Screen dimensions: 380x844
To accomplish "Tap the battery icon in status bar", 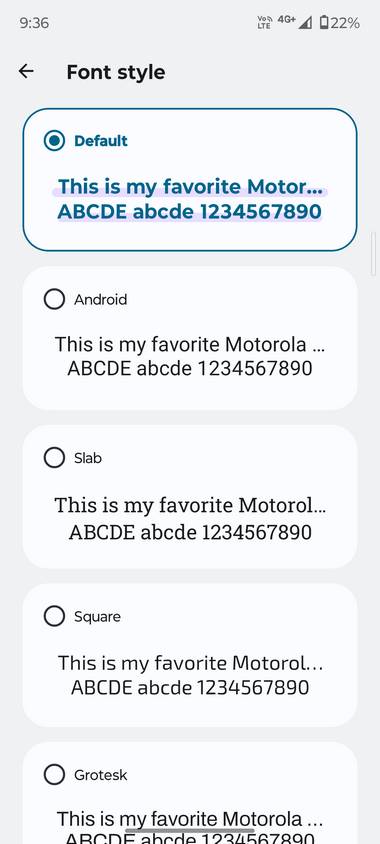I will point(323,23).
